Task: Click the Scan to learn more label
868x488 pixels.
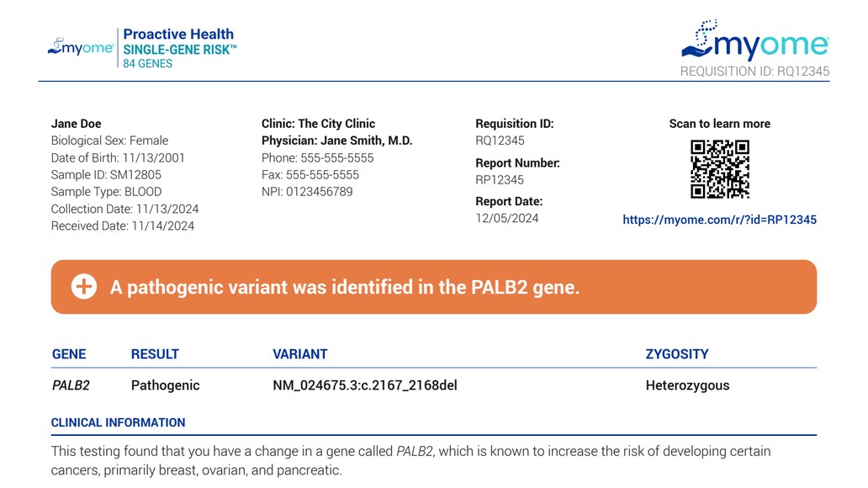Action: [x=719, y=124]
